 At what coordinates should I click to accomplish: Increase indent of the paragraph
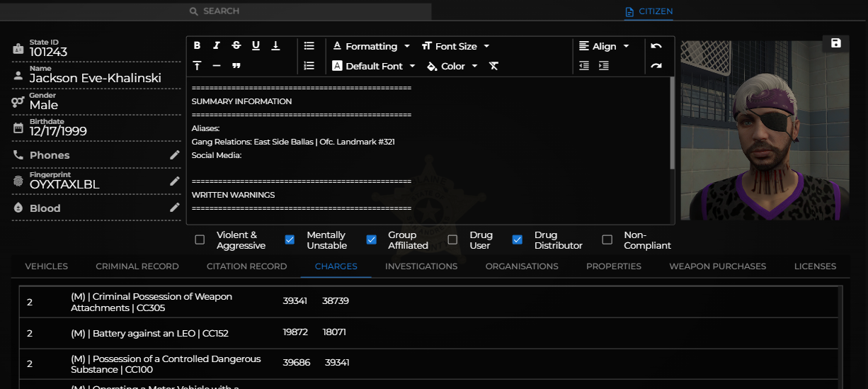coord(604,66)
